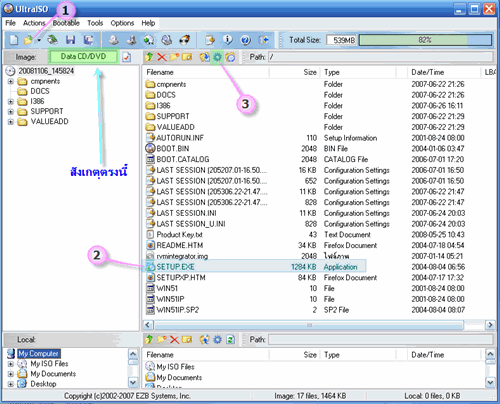Expand My ISO Files in the Local tree
The width and height of the screenshot is (500, 404).
coord(11,364)
